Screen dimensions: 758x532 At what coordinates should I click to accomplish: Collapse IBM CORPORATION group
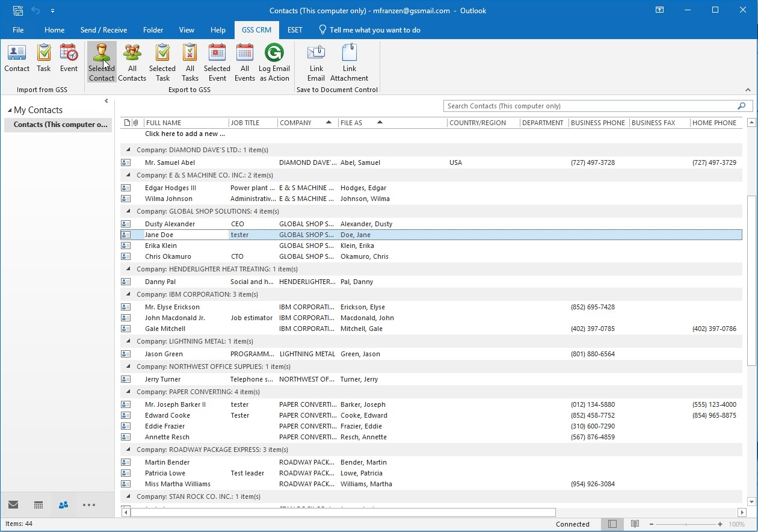pyautogui.click(x=128, y=294)
